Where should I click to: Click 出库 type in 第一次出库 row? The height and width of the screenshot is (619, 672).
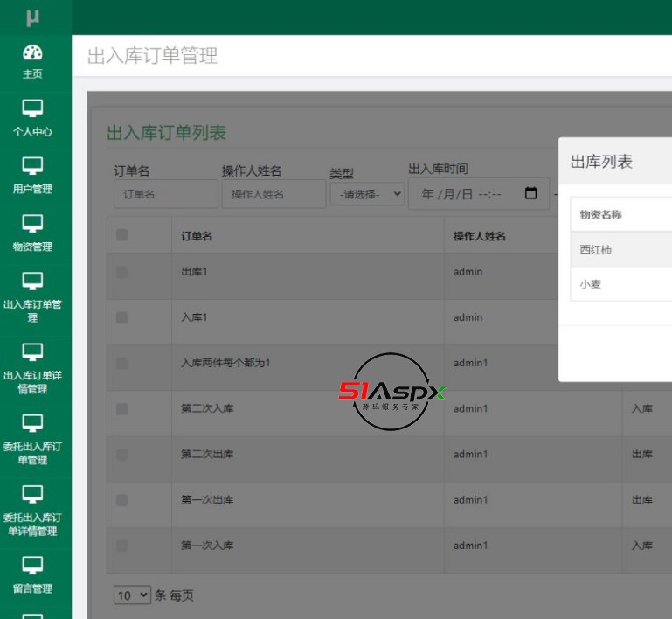tap(642, 500)
